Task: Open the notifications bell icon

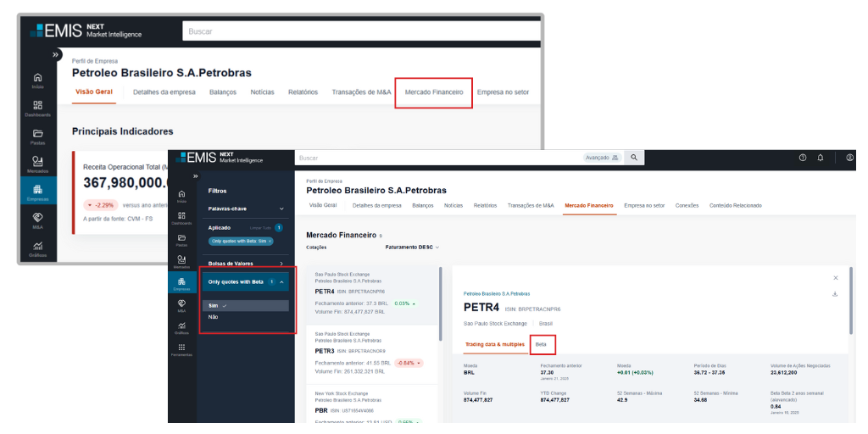Action: (x=821, y=158)
